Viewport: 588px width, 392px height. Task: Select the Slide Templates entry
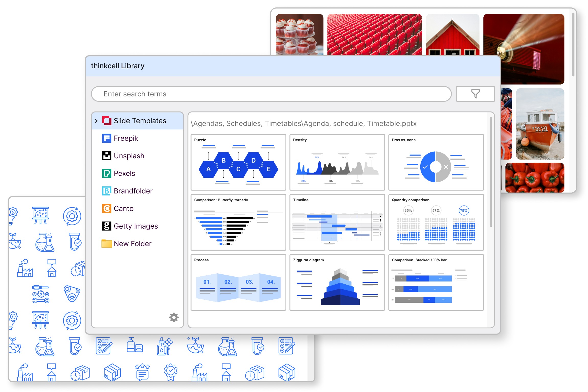point(138,121)
